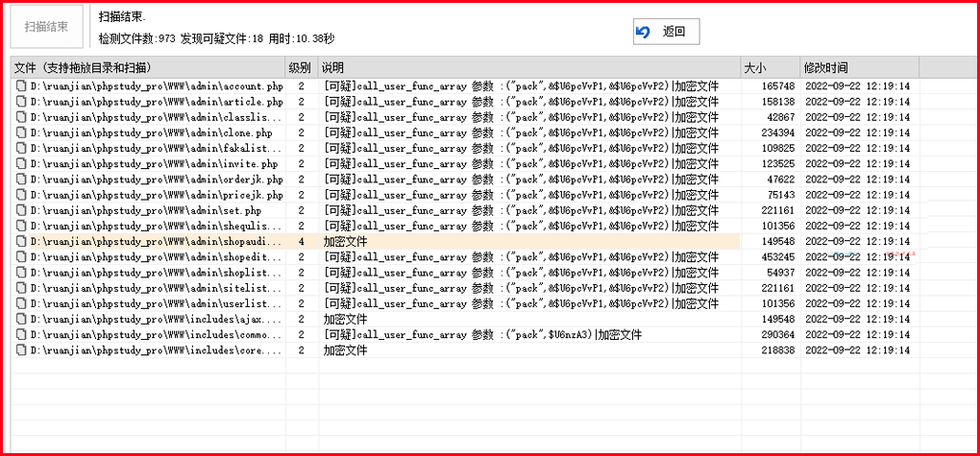Select the highlighted level 4 shopaudi row
Viewport: 980px width, 456px height.
tap(154, 242)
